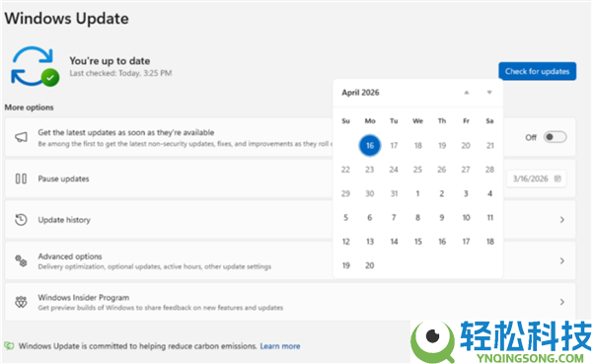
Task: Open Advanced options via its right chevron
Action: (562, 260)
